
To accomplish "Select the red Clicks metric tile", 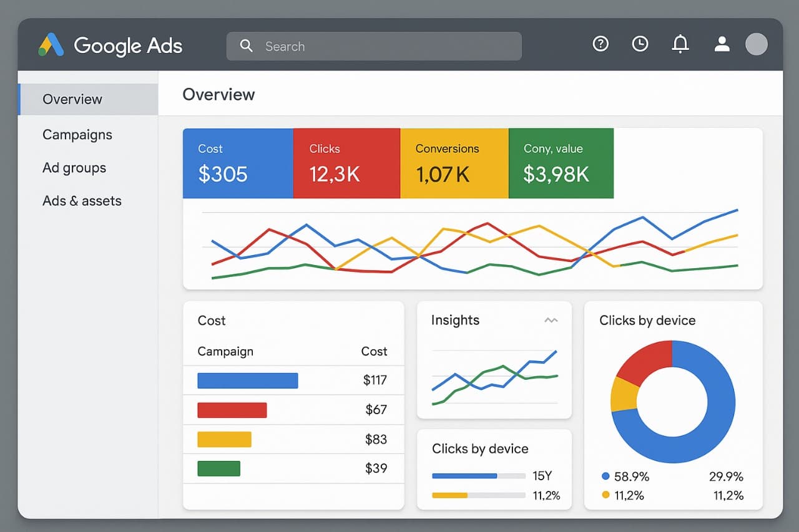I will click(x=346, y=163).
